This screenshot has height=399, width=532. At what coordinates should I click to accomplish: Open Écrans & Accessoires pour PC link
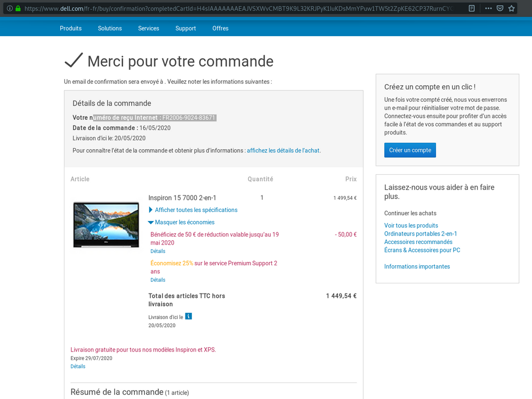pyautogui.click(x=422, y=250)
